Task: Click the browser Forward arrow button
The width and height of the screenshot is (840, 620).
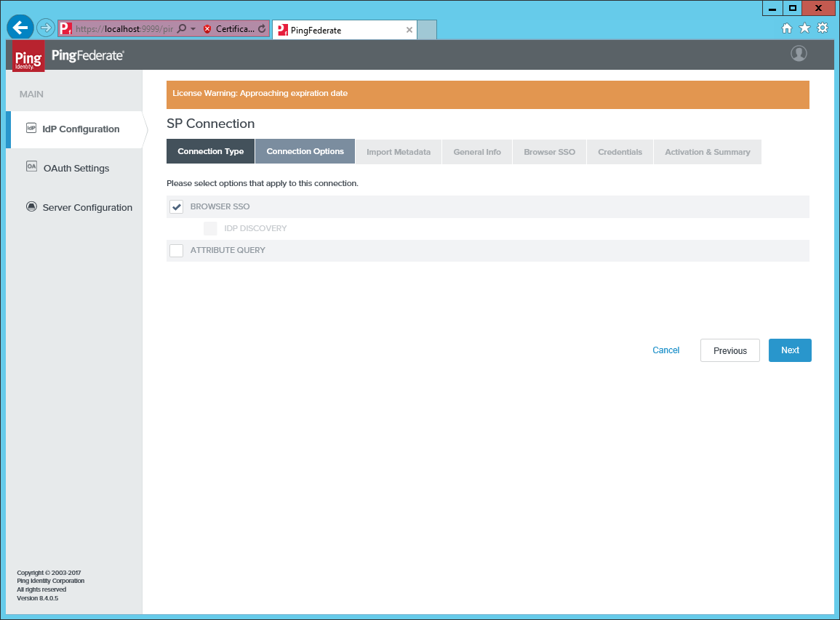Action: point(46,28)
